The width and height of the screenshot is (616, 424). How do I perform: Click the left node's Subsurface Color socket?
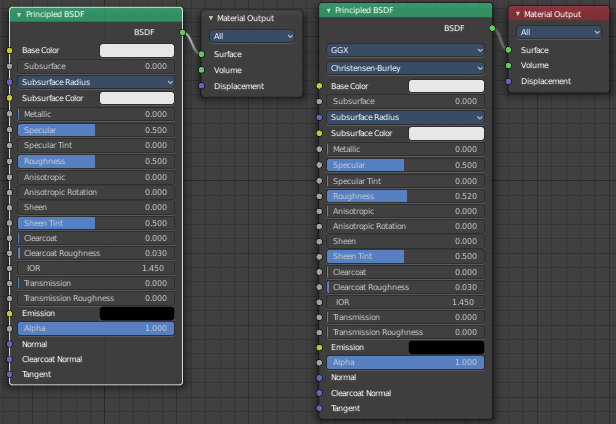(x=10, y=98)
